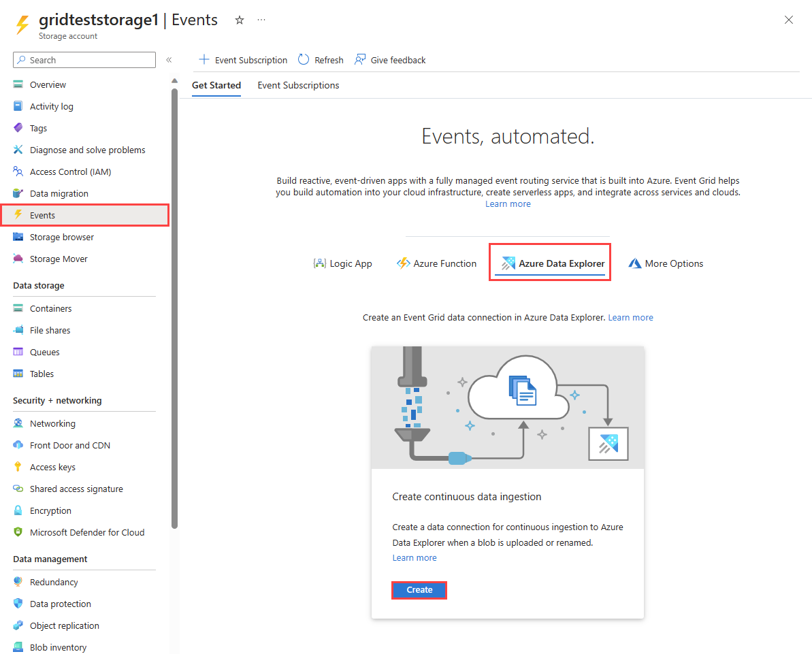Screen dimensions: 812x654
Task: Favorite this resource with the star
Action: coord(240,20)
